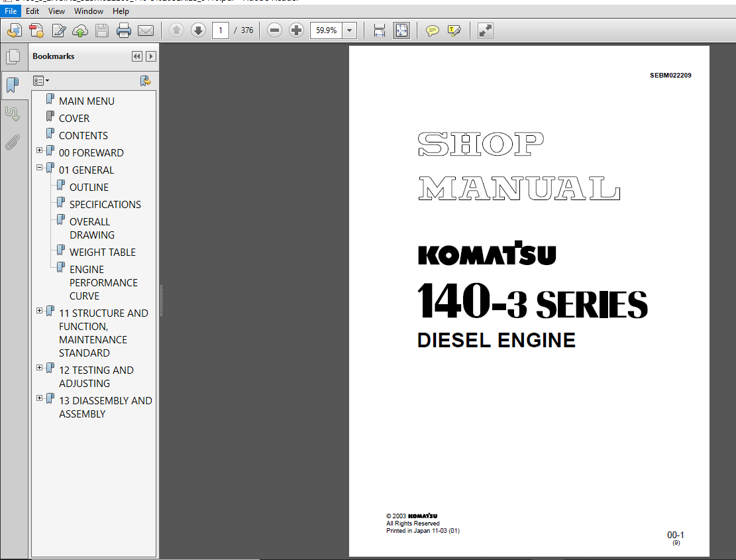This screenshot has height=560, width=736.
Task: Jump to the CONTENTS bookmark
Action: pos(83,136)
